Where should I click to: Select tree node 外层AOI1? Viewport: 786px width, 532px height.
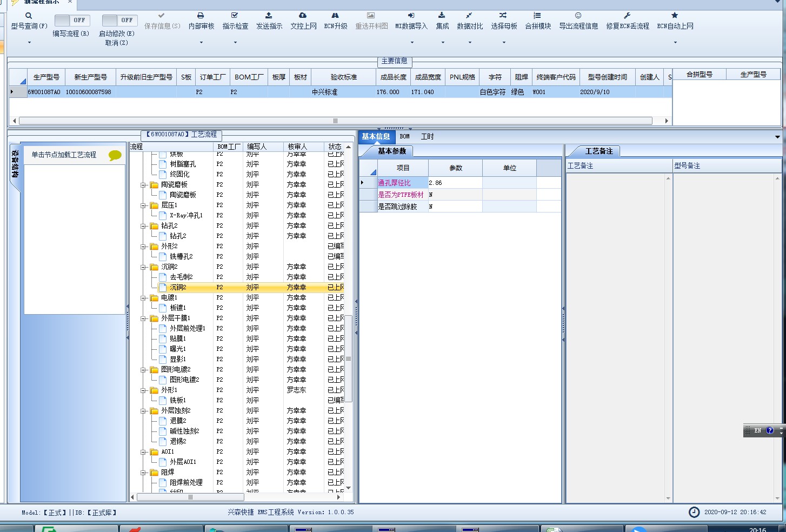(x=183, y=462)
